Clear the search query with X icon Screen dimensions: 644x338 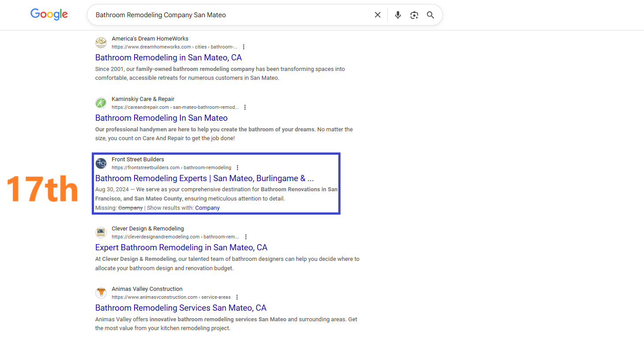pyautogui.click(x=378, y=15)
